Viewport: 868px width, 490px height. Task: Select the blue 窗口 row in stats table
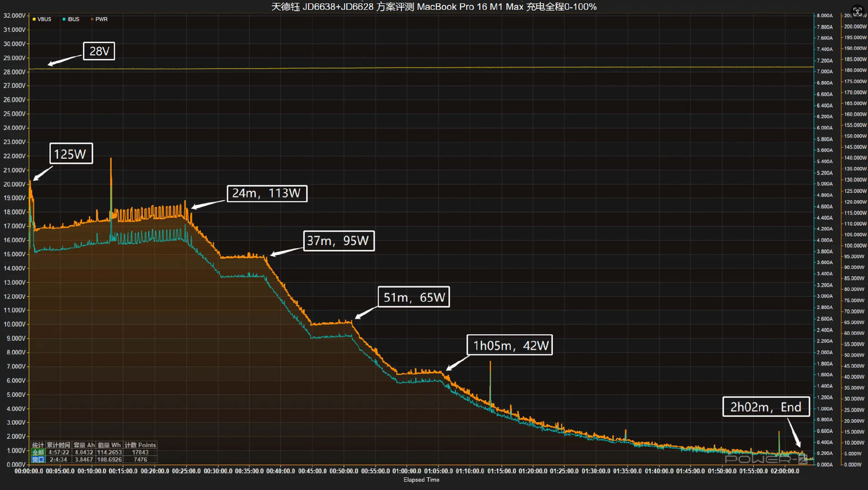[x=38, y=459]
